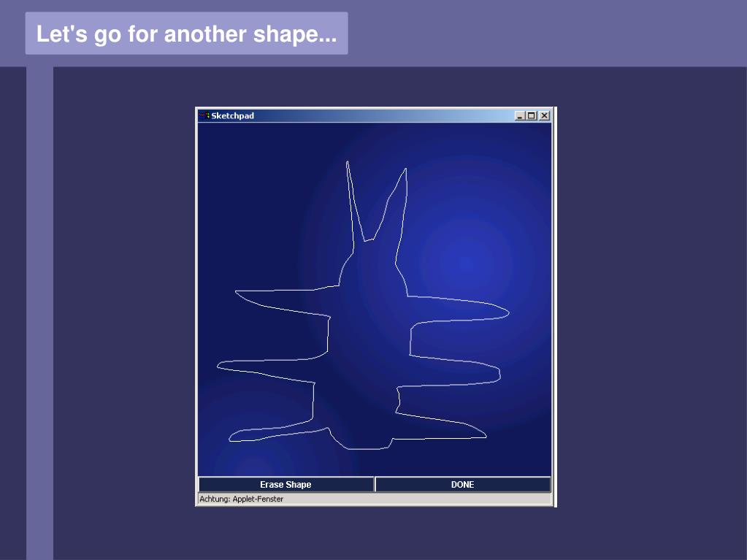
Task: Click the 'Let's go for another shape...' heading
Action: (x=186, y=34)
